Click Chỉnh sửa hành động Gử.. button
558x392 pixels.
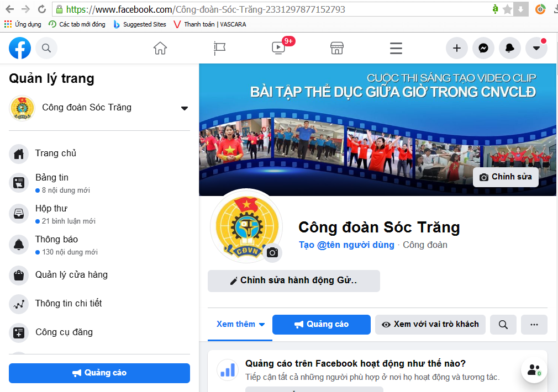(293, 280)
